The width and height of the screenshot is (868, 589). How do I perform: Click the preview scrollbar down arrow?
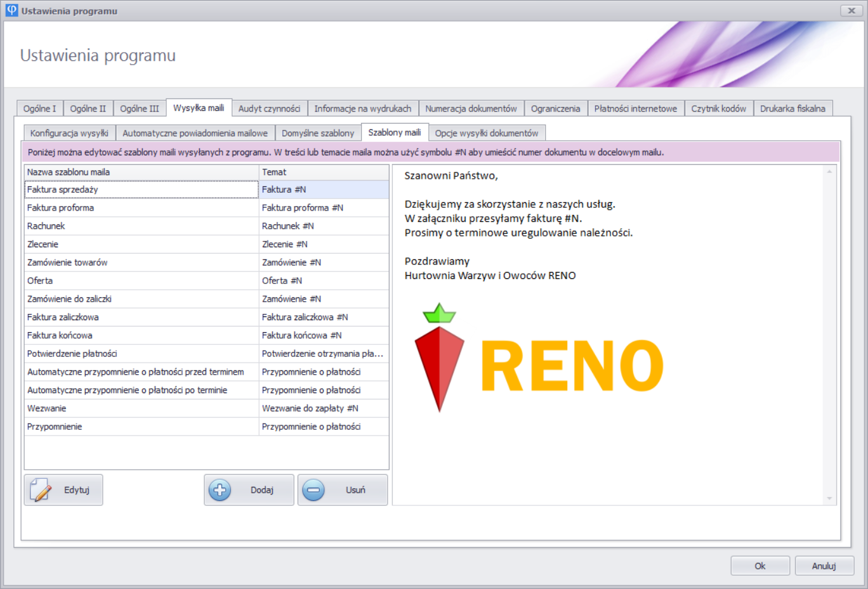(829, 498)
